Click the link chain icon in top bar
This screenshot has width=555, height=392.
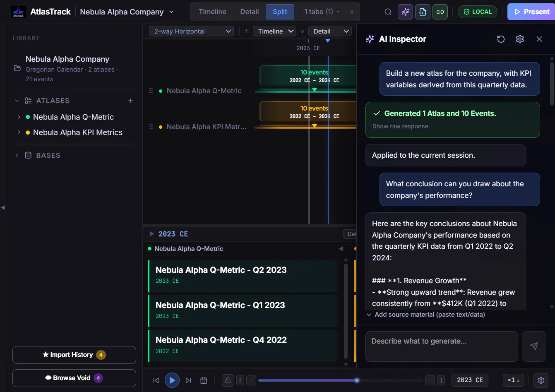(440, 12)
